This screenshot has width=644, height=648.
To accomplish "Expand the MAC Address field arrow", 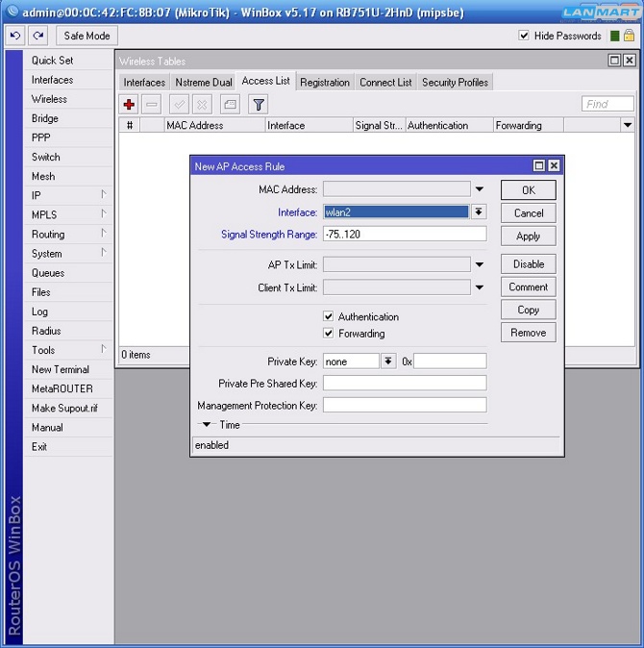I will (480, 189).
